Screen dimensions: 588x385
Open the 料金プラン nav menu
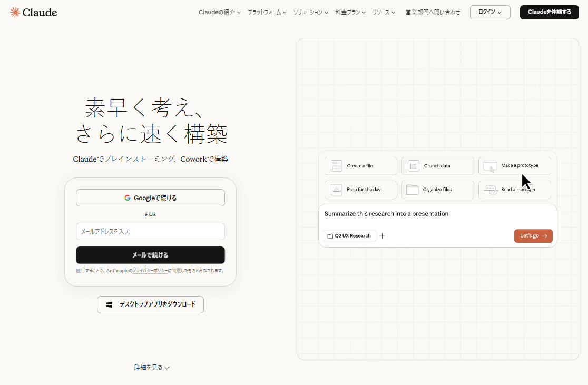click(350, 12)
